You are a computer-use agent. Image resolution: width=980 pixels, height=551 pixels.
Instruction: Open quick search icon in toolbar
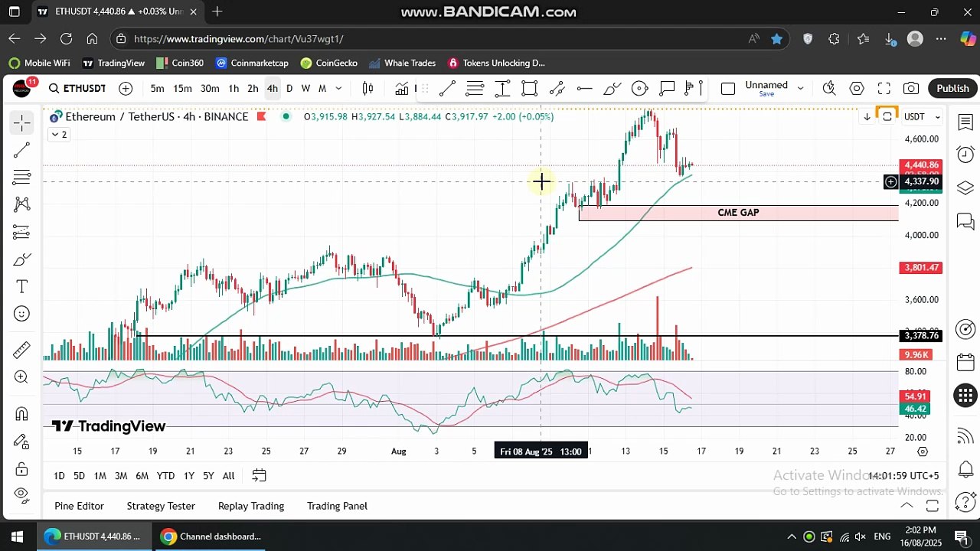click(828, 89)
